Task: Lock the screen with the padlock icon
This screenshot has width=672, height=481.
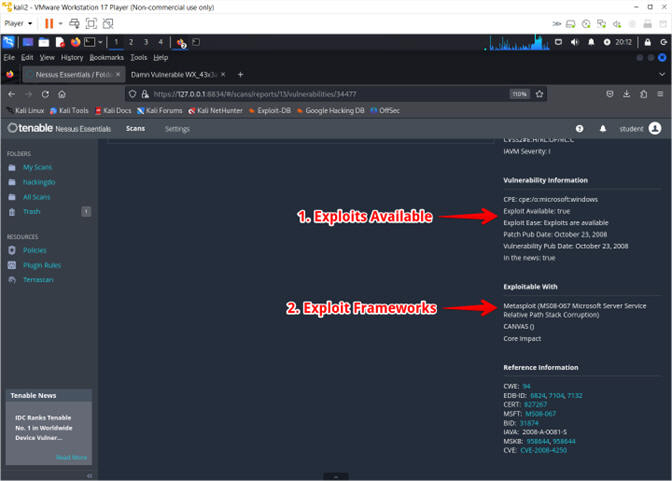Action: [648, 42]
